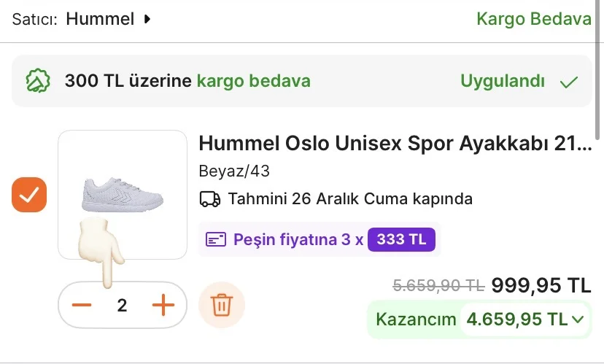Decrease quantity with the minus button
The image size is (604, 364).
[x=82, y=305]
